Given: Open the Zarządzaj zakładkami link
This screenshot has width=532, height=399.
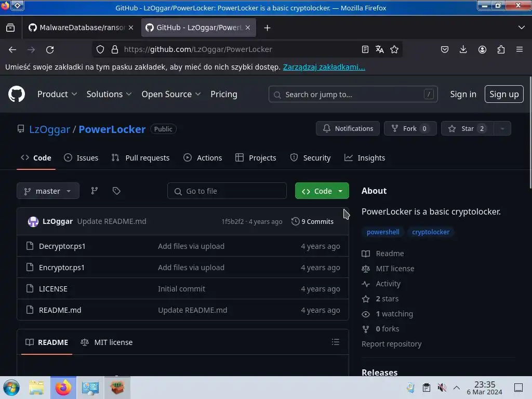Looking at the screenshot, I should 324,67.
